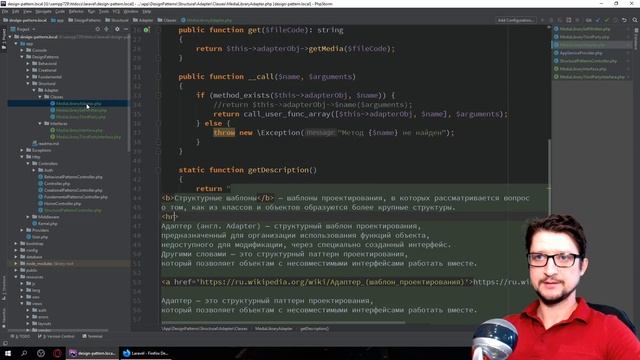Open the TODO tool window
Viewport: 640px width, 360px height.
tap(20, 336)
